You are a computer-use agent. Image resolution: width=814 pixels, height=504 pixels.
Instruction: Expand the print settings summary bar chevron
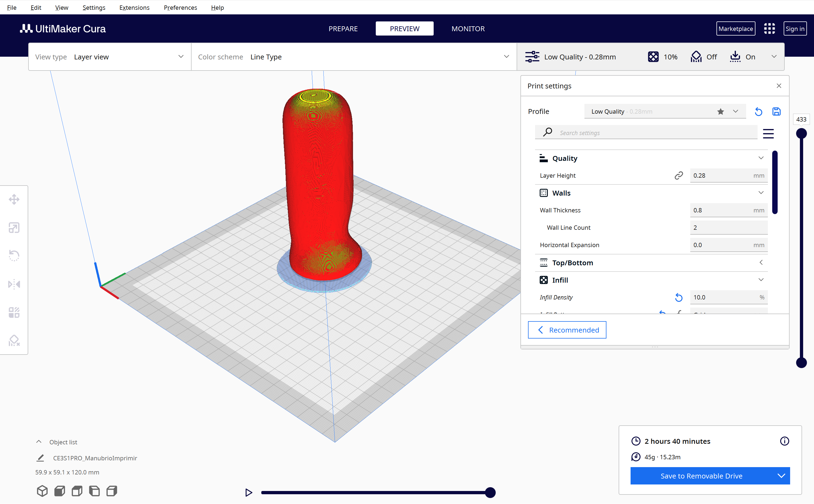[774, 57]
